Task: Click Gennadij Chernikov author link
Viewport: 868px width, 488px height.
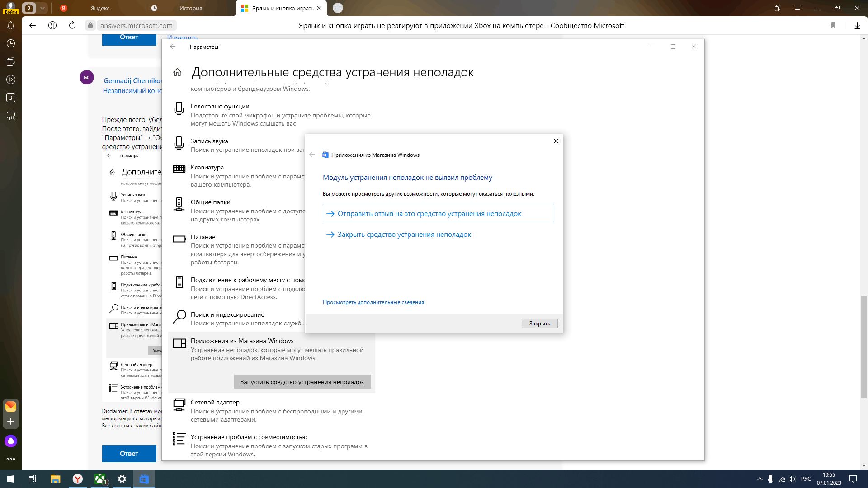Action: [132, 80]
